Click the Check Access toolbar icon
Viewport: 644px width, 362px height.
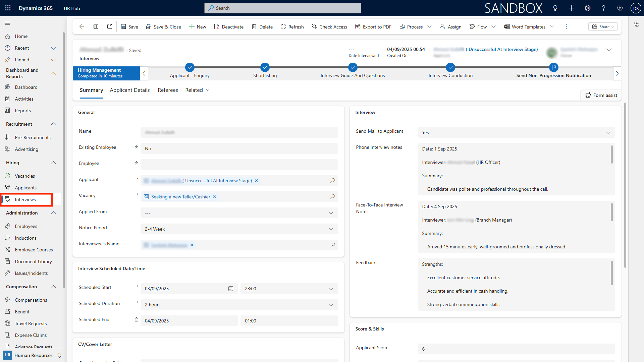tap(314, 27)
